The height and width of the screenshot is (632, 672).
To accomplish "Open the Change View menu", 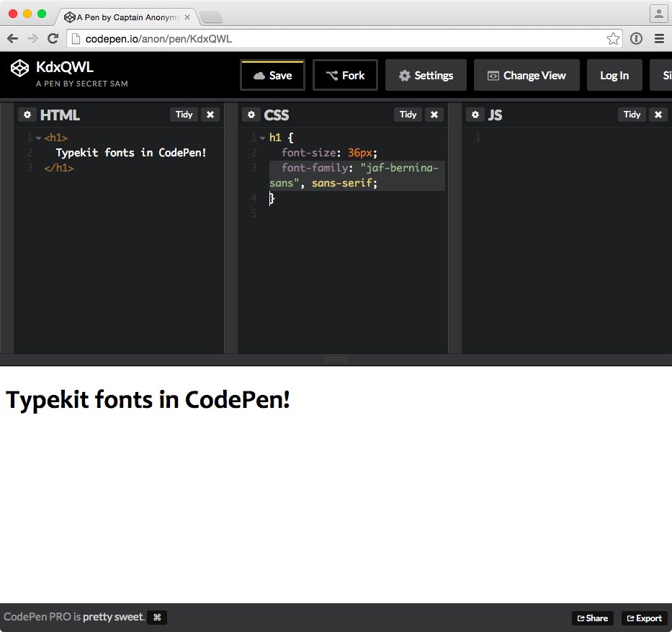I will click(x=527, y=76).
